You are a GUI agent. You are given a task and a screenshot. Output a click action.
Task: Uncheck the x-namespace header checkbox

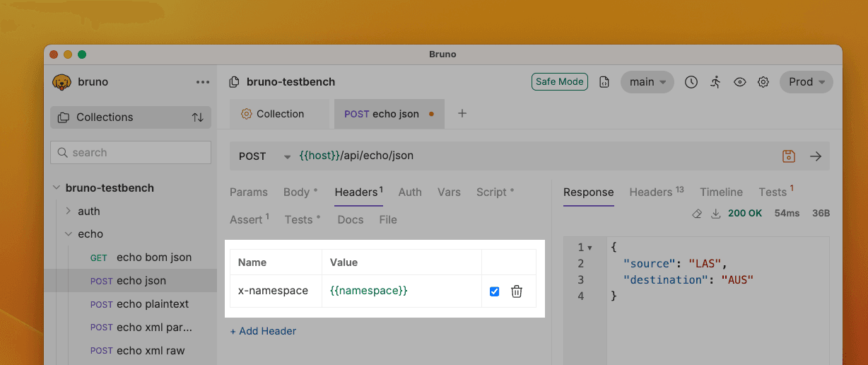point(495,291)
